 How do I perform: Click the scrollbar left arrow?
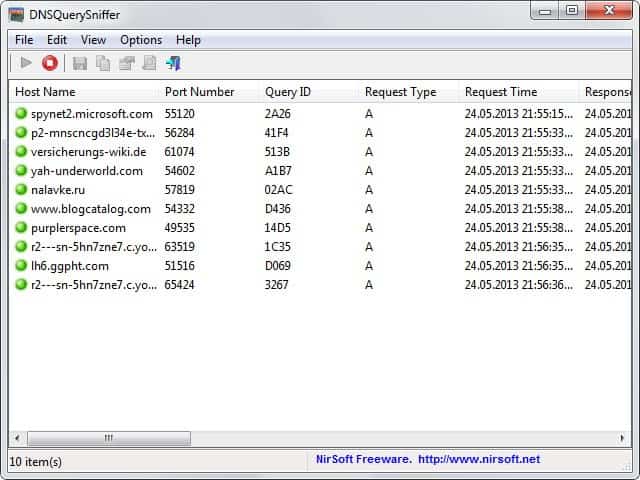point(17,438)
